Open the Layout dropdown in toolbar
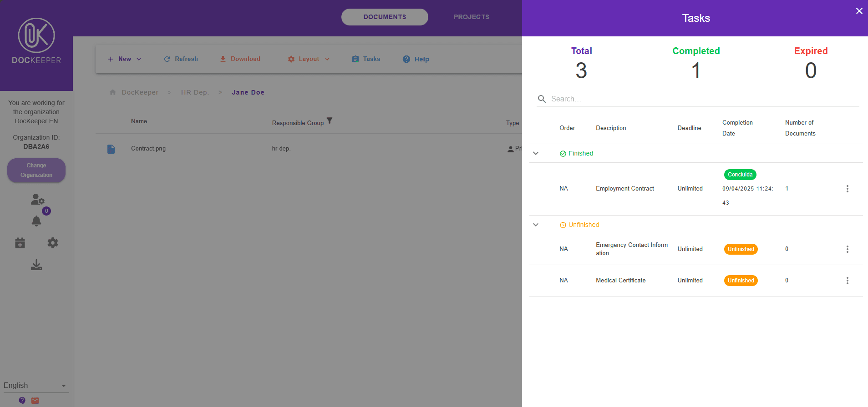 point(309,59)
